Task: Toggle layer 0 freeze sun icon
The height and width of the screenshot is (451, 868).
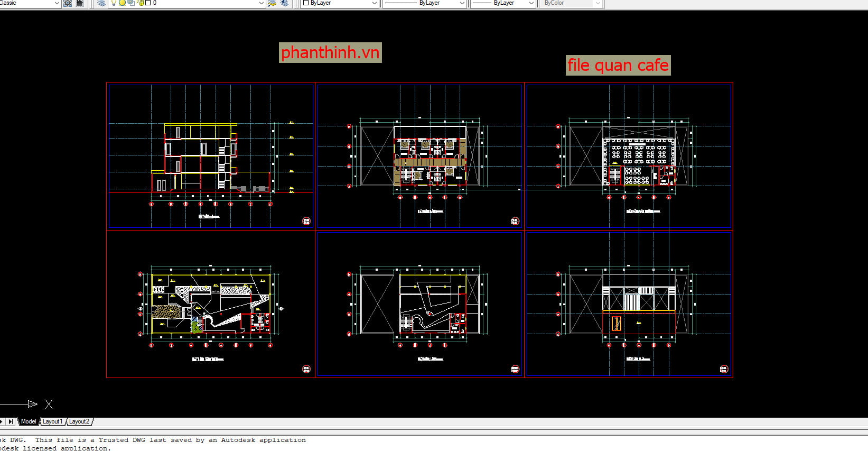Action: point(122,3)
